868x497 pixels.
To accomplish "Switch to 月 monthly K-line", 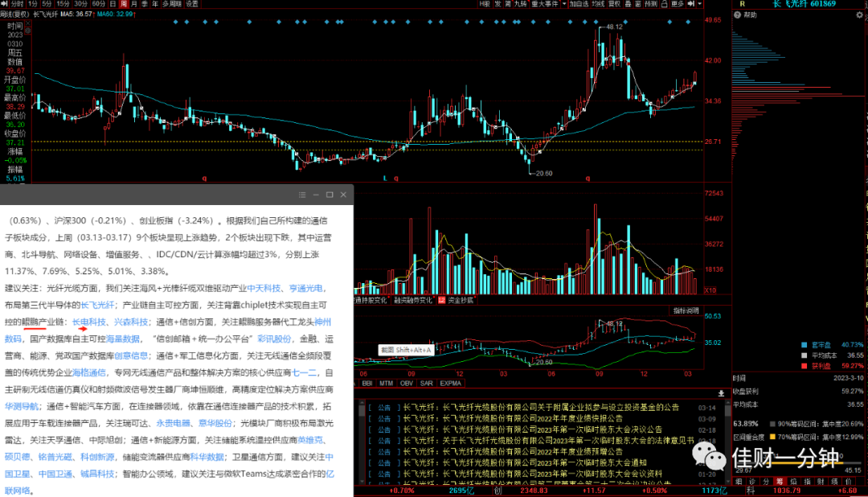I will (x=134, y=3).
